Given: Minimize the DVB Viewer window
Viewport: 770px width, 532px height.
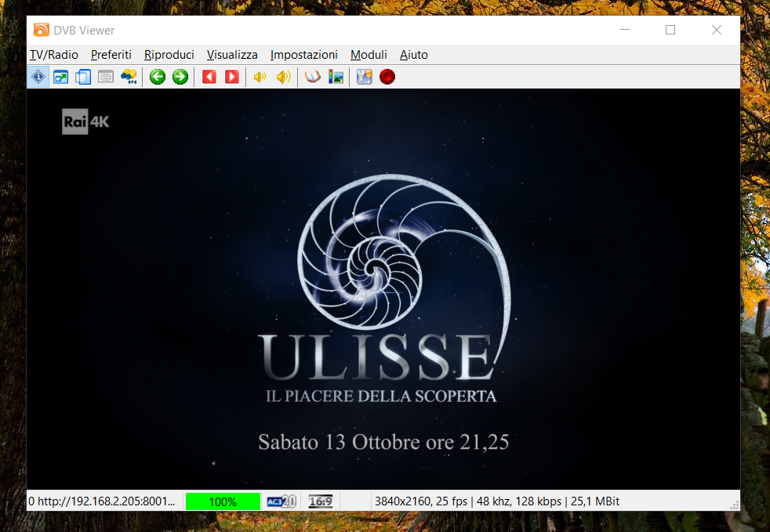Looking at the screenshot, I should 625,30.
